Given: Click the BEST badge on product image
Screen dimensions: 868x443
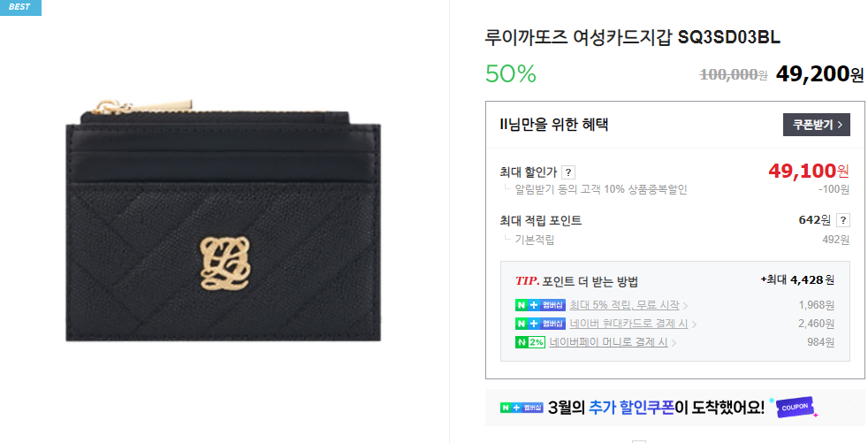Looking at the screenshot, I should coord(20,7).
